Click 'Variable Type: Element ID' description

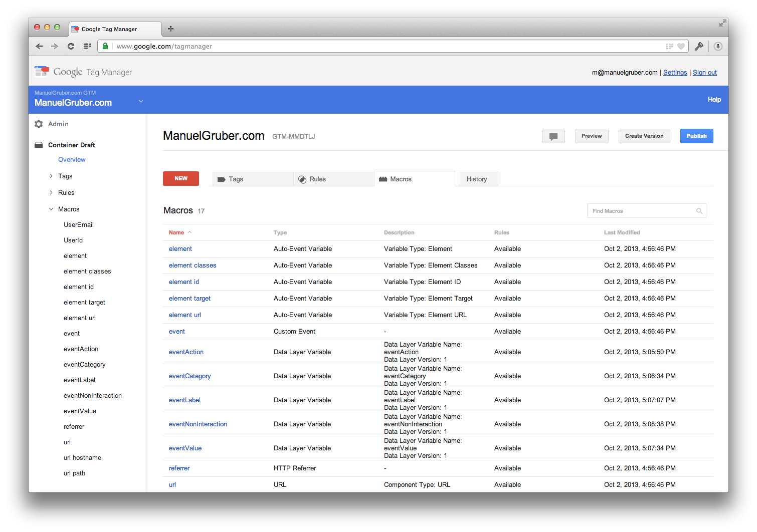[x=422, y=282]
